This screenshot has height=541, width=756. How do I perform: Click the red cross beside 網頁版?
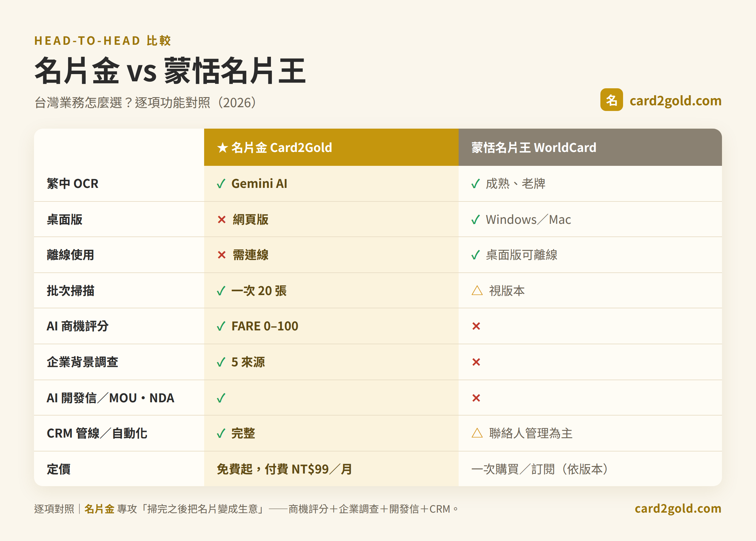[x=222, y=219]
